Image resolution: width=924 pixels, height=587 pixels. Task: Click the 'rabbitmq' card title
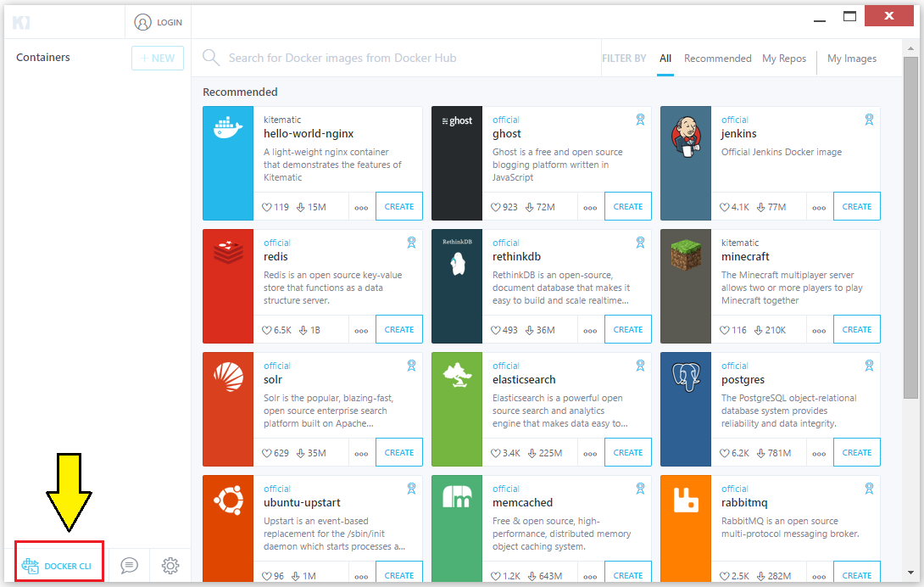click(744, 503)
